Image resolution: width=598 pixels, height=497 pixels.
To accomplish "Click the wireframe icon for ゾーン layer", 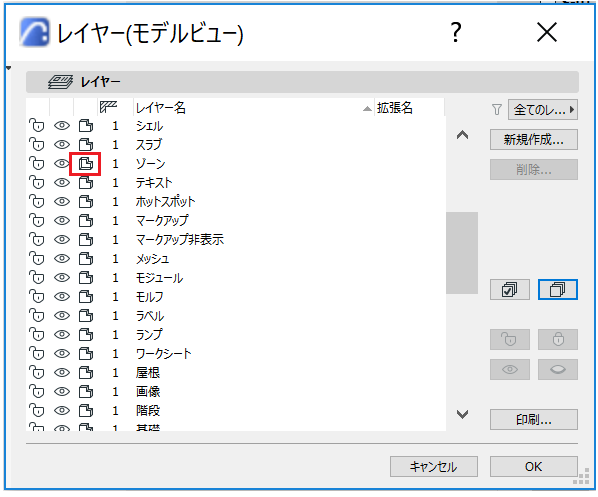I will coord(85,164).
